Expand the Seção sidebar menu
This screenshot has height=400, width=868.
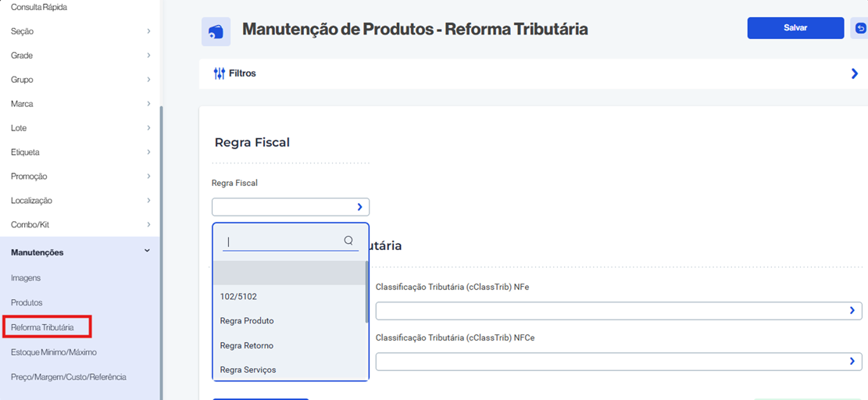[148, 31]
